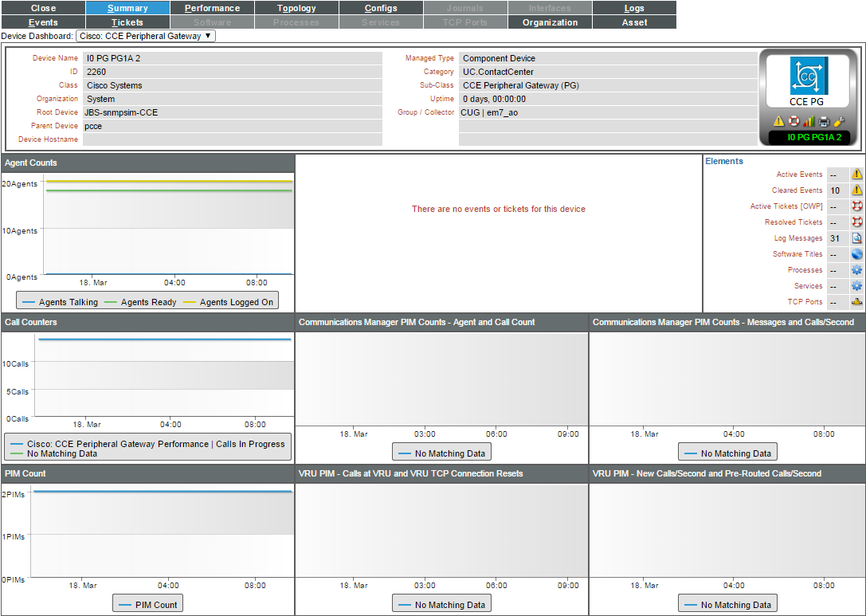Click the disc icon beside Software Titles
This screenshot has height=616, width=866.
click(x=856, y=254)
